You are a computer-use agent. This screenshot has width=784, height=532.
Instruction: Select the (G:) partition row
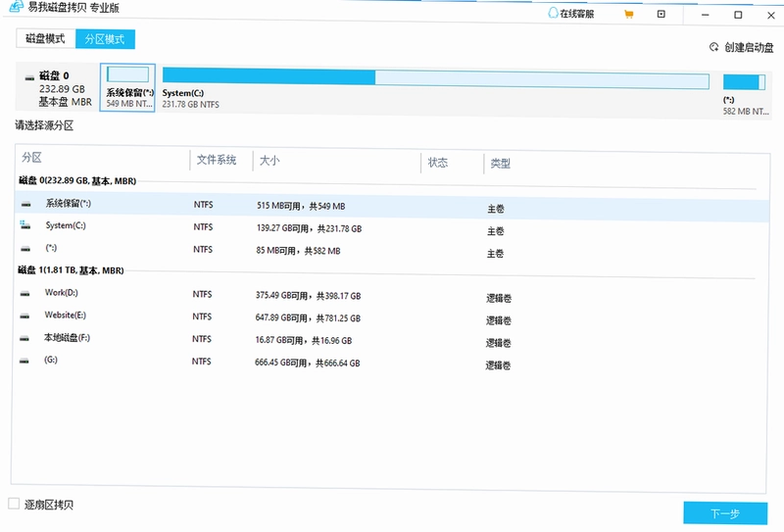(x=391, y=362)
